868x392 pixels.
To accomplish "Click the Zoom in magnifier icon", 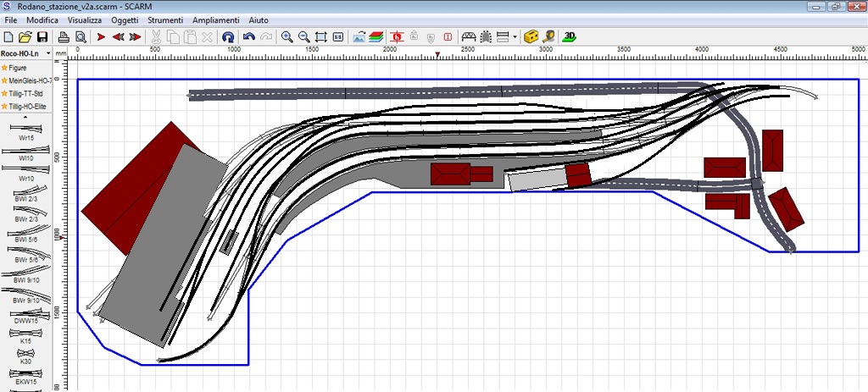I will click(287, 37).
